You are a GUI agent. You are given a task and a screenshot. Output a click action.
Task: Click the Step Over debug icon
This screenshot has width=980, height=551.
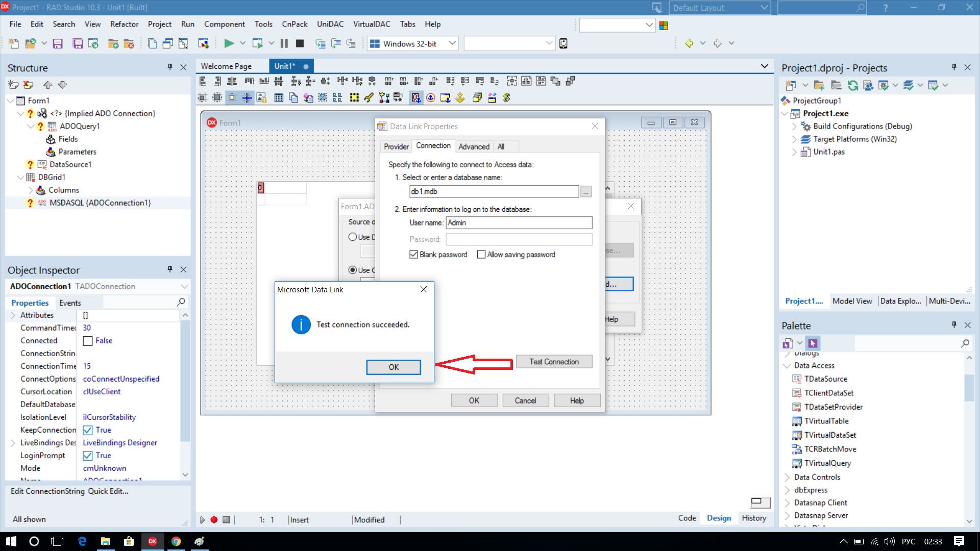pyautogui.click(x=336, y=43)
